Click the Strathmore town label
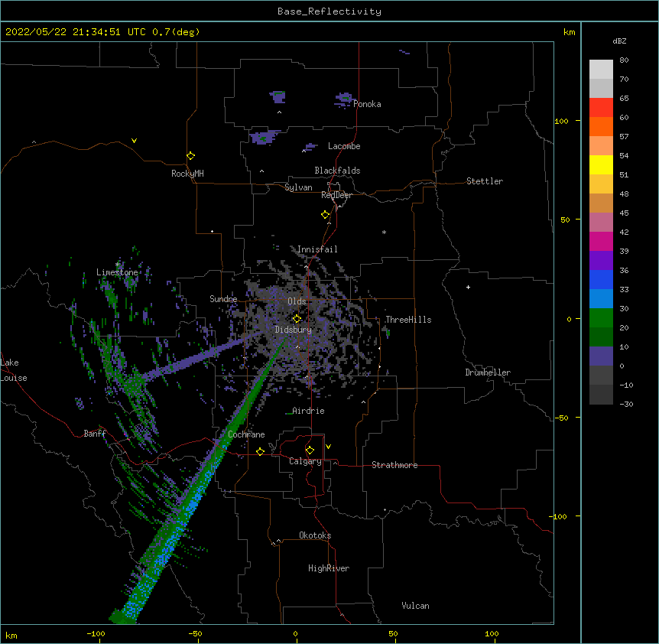Screen dimensions: 659x644 (x=394, y=465)
